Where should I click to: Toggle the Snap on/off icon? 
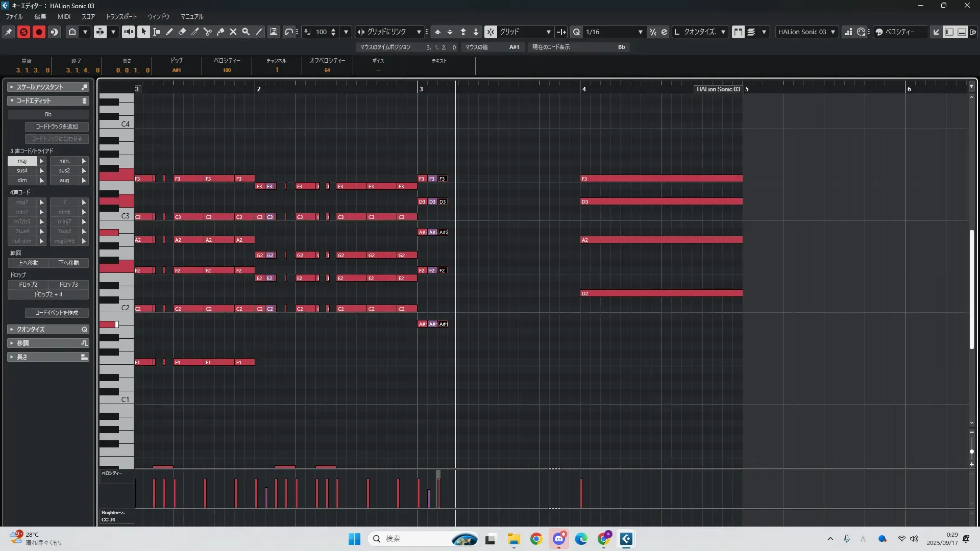tap(491, 32)
